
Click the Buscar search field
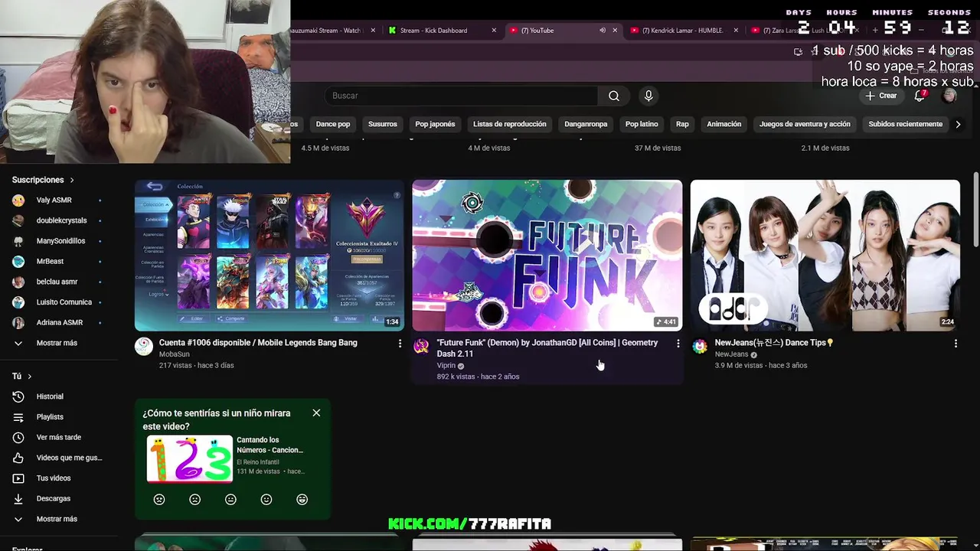pos(462,96)
